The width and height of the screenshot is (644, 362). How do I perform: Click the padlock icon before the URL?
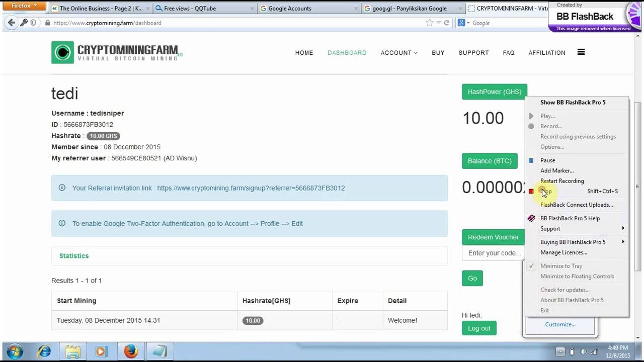48,23
